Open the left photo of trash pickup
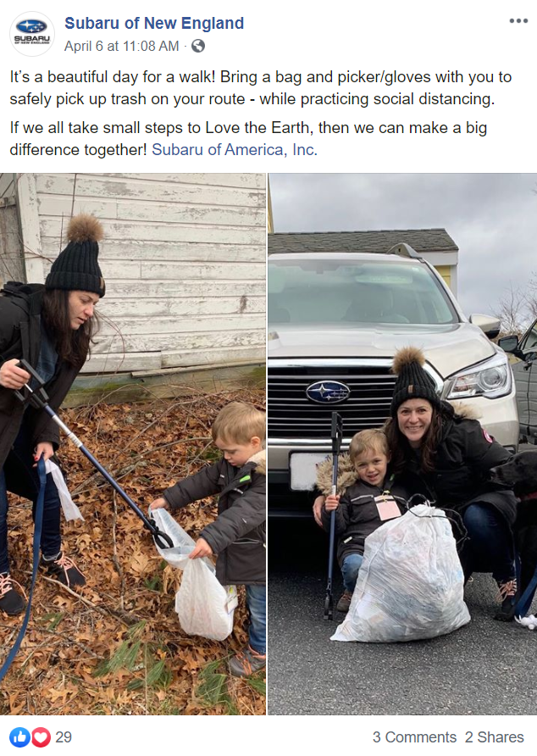 click(x=133, y=443)
